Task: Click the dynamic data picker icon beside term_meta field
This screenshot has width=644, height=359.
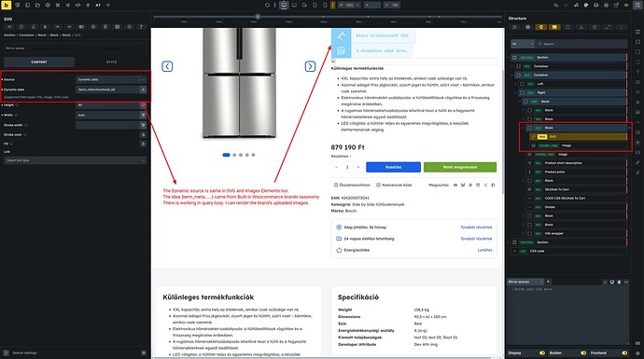Action: (x=143, y=90)
